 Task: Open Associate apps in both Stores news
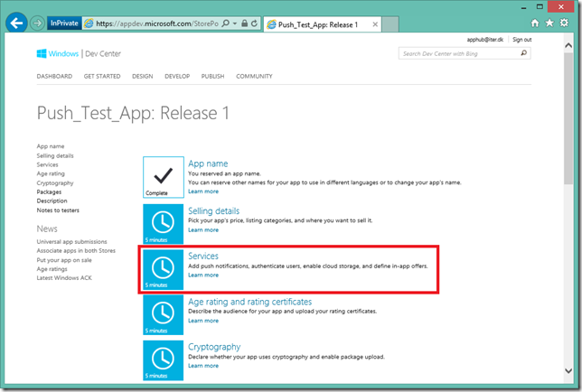click(x=76, y=251)
